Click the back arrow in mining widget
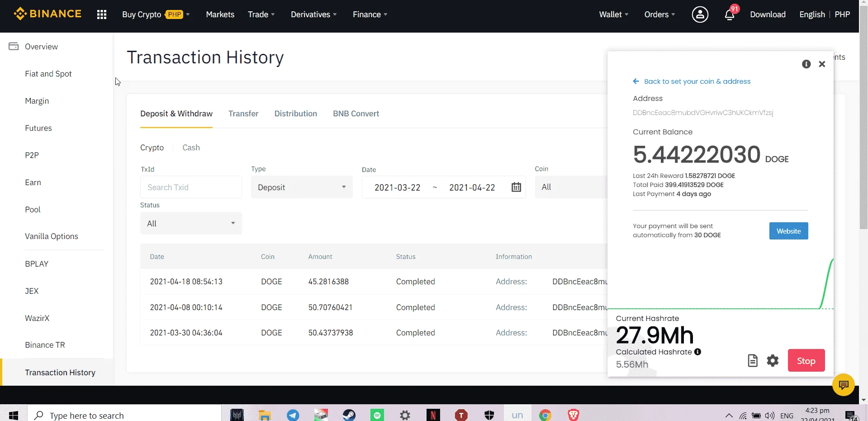 point(636,81)
